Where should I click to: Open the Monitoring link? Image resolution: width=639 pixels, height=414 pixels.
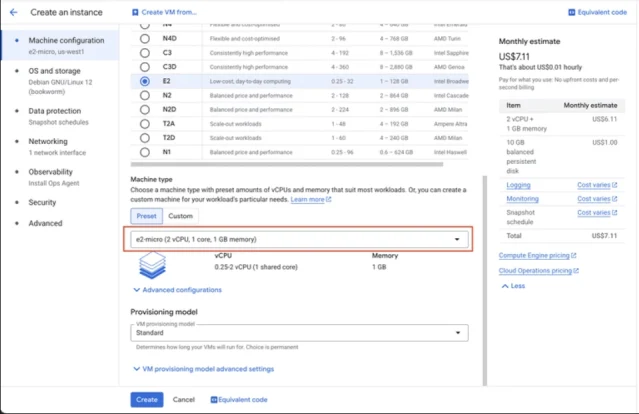pos(522,199)
